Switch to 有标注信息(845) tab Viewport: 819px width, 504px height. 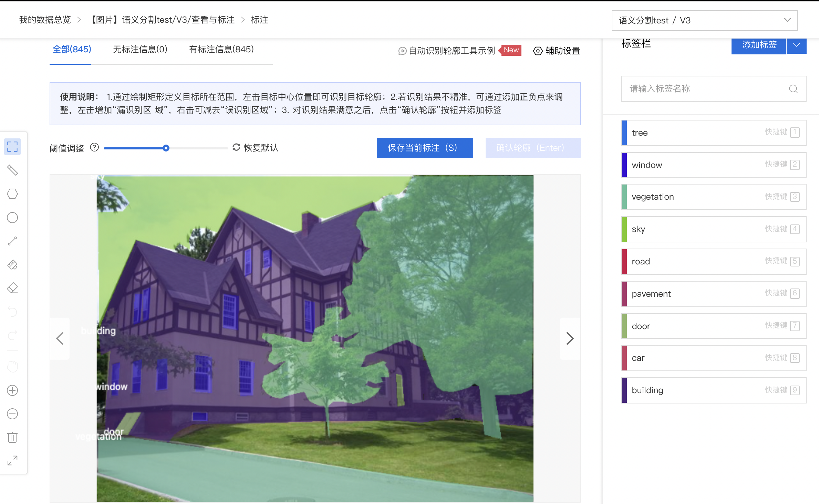pyautogui.click(x=221, y=50)
